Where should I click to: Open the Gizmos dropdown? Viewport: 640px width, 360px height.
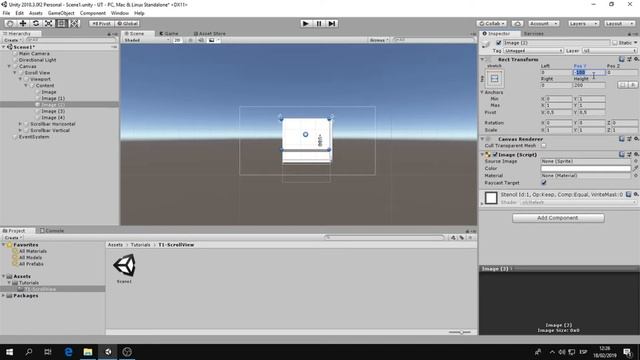[x=378, y=40]
